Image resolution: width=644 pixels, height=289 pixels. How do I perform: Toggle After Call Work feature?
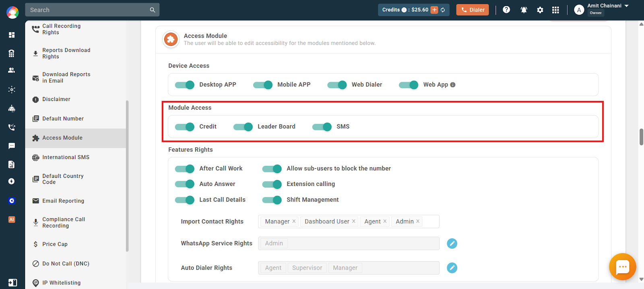coord(185,169)
